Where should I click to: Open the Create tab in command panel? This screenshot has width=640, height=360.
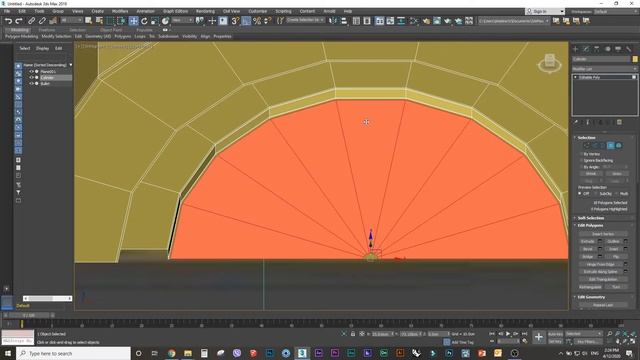click(576, 49)
